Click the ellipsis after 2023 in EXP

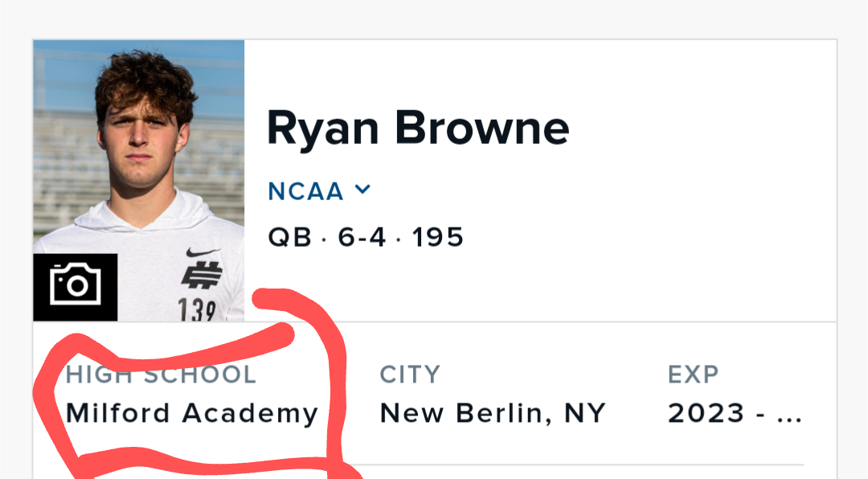(791, 415)
